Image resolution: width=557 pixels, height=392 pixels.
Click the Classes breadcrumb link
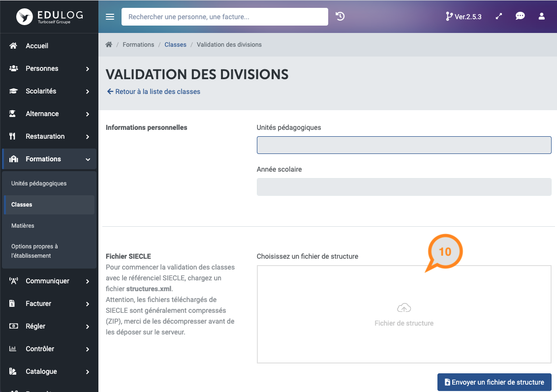(x=175, y=44)
